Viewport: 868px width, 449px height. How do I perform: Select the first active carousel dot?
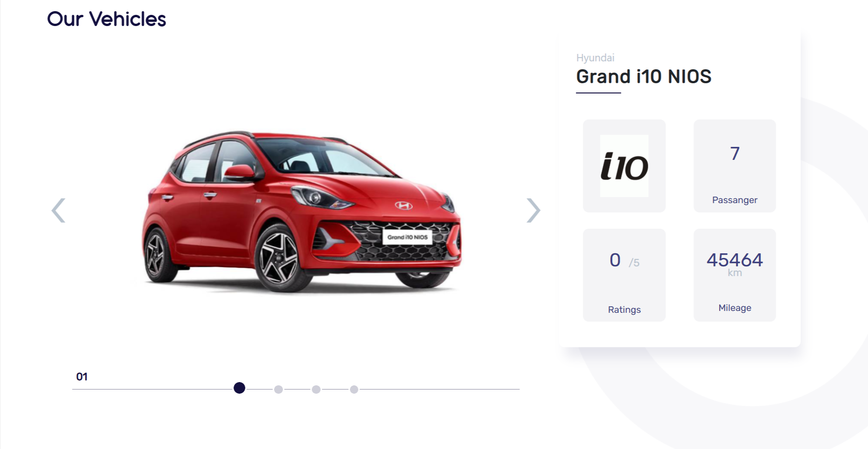(239, 388)
